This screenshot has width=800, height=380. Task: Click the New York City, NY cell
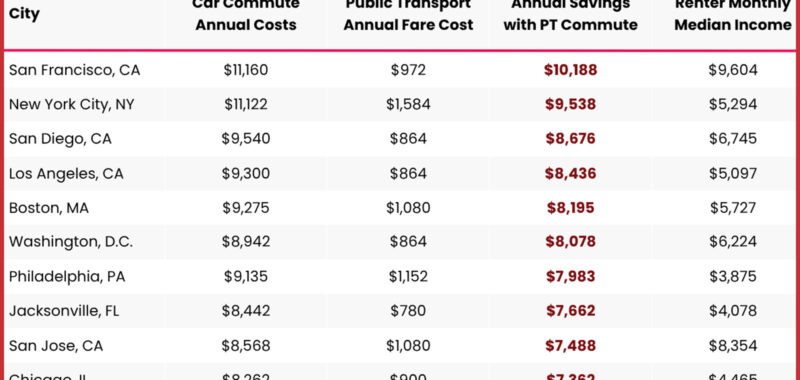72,105
